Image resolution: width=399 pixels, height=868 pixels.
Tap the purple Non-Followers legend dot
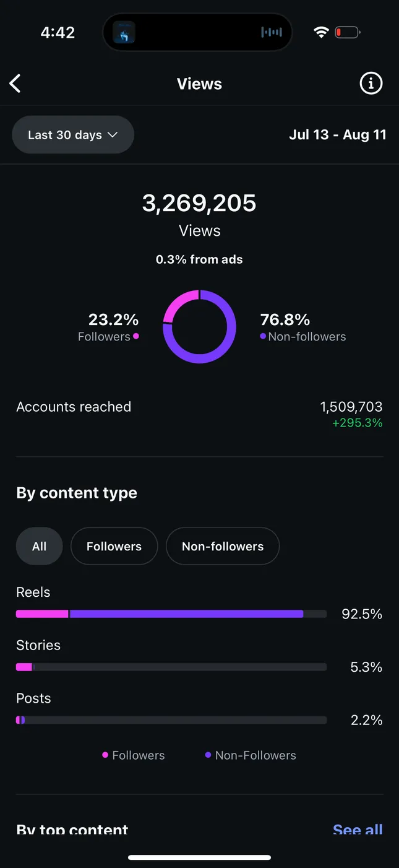click(x=208, y=755)
